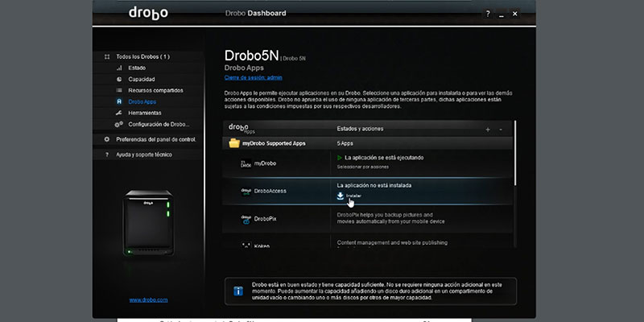Click the Capacidad pie chart icon
This screenshot has width=644, height=322.
pyautogui.click(x=119, y=79)
